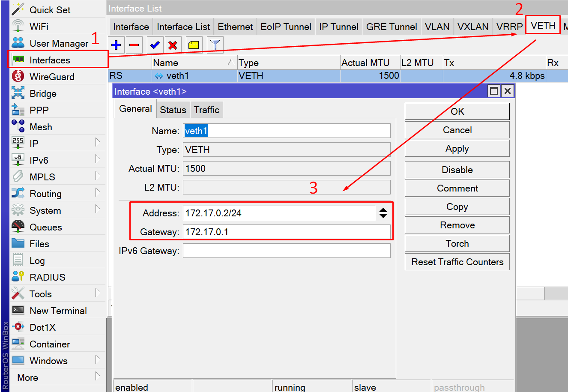Add comment with yellow note button
Viewport: 568px width, 392px height.
[x=194, y=45]
